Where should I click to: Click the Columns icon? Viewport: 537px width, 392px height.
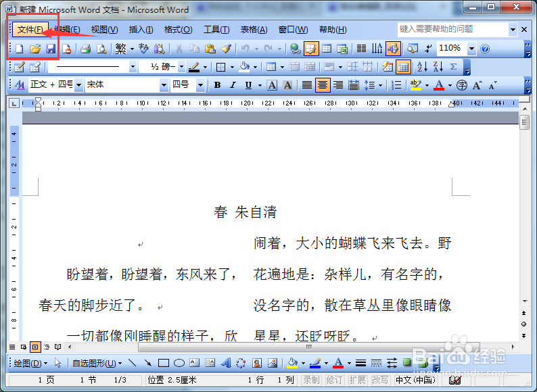pos(361,49)
